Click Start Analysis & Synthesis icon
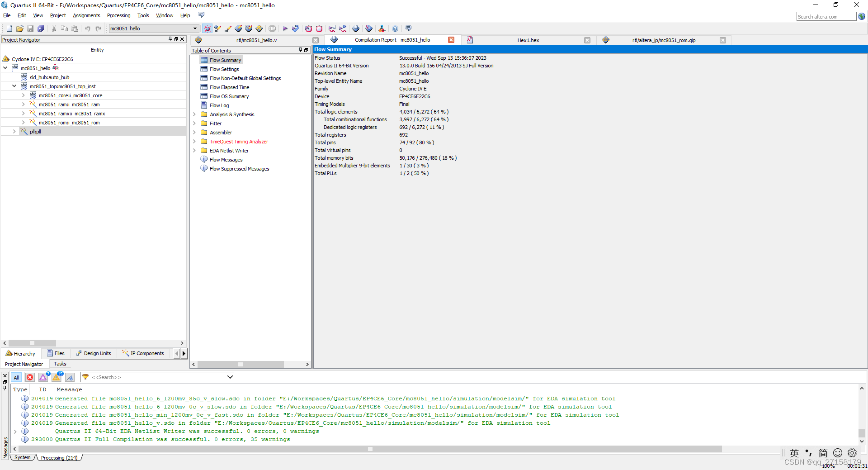 pyautogui.click(x=296, y=28)
